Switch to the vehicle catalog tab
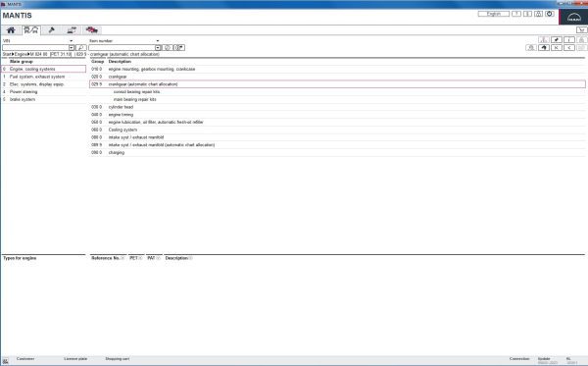The height and width of the screenshot is (366, 588). (x=30, y=30)
